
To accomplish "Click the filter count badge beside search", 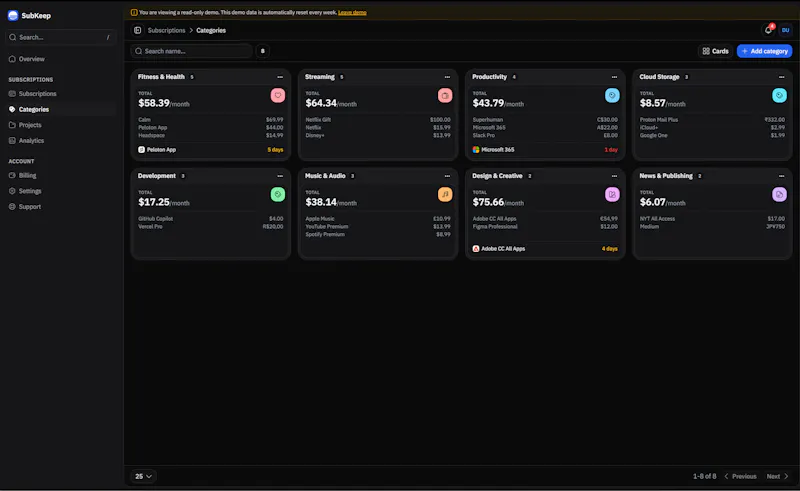I will [263, 51].
